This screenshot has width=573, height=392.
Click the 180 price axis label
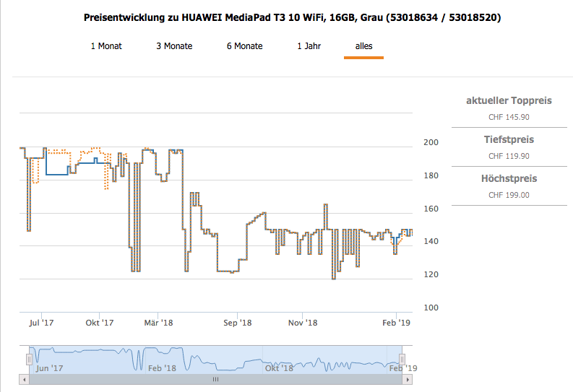(x=431, y=176)
